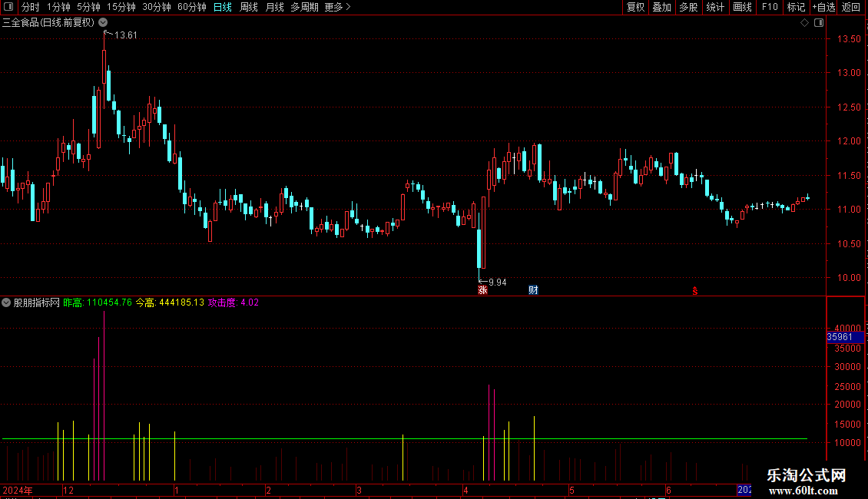Expand the 更多 periods menu
The width and height of the screenshot is (868, 499).
click(x=337, y=7)
